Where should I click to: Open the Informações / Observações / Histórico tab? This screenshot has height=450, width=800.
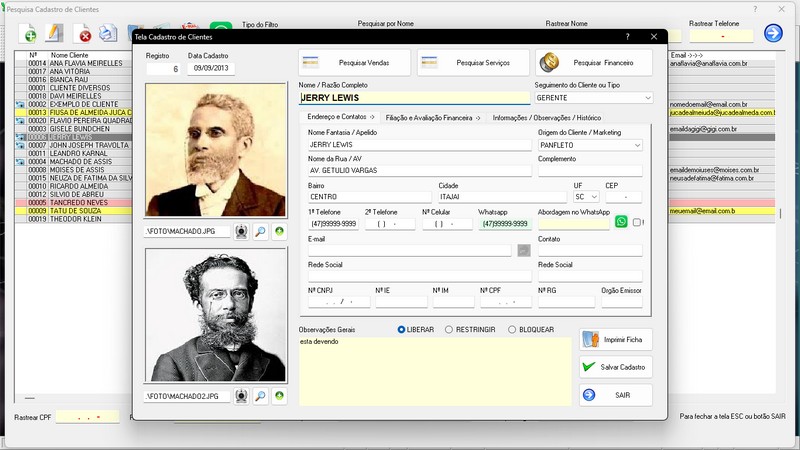point(546,117)
